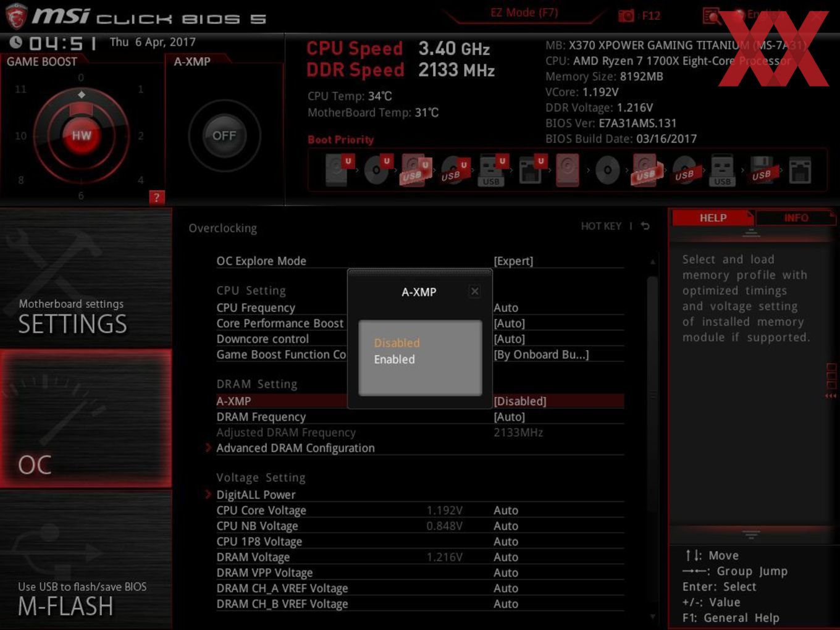Close the A-XMP popup dialog
Image resolution: width=840 pixels, height=630 pixels.
pyautogui.click(x=474, y=291)
